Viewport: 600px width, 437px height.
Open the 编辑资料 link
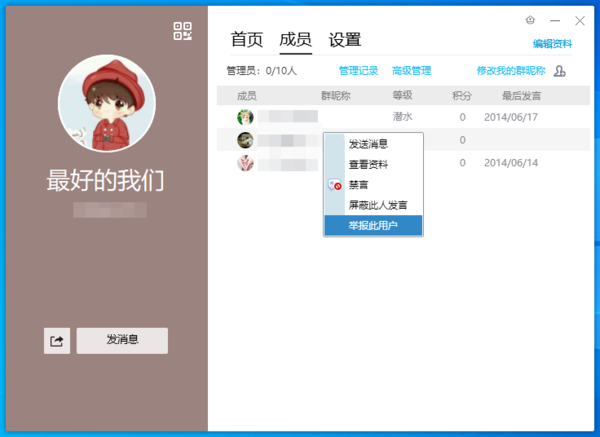point(552,44)
